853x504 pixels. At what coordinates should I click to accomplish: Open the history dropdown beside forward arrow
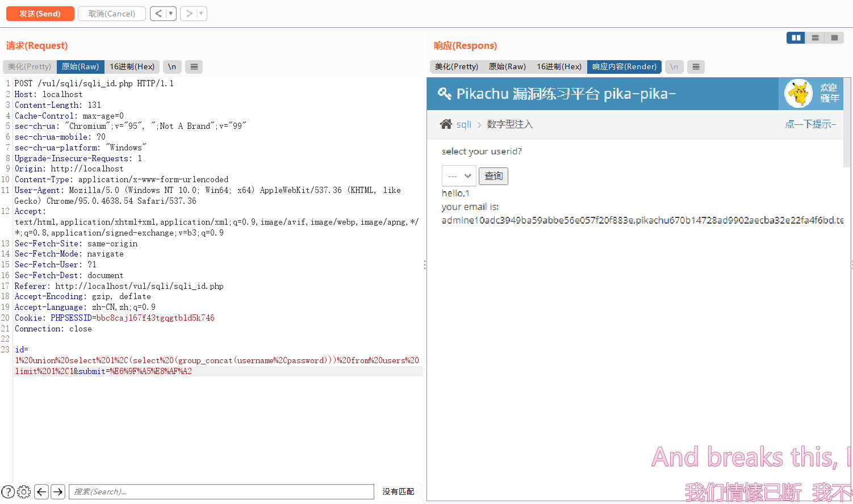tap(201, 14)
